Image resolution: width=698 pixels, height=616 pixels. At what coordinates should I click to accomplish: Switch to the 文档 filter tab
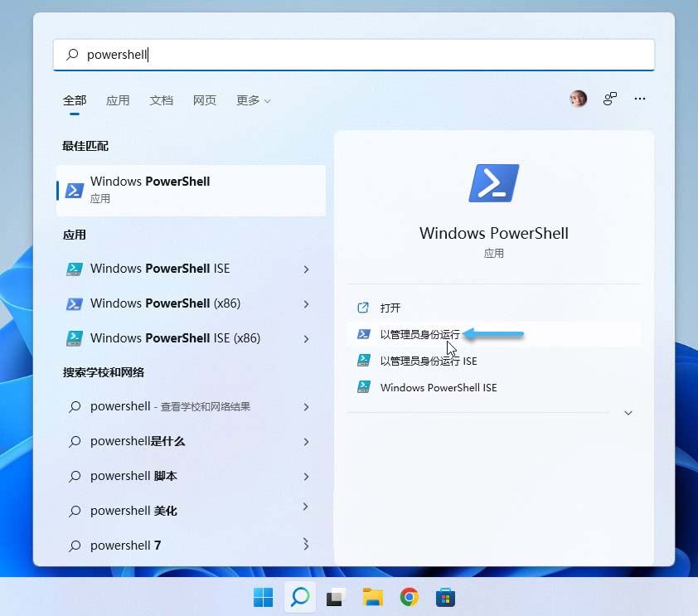[x=161, y=100]
